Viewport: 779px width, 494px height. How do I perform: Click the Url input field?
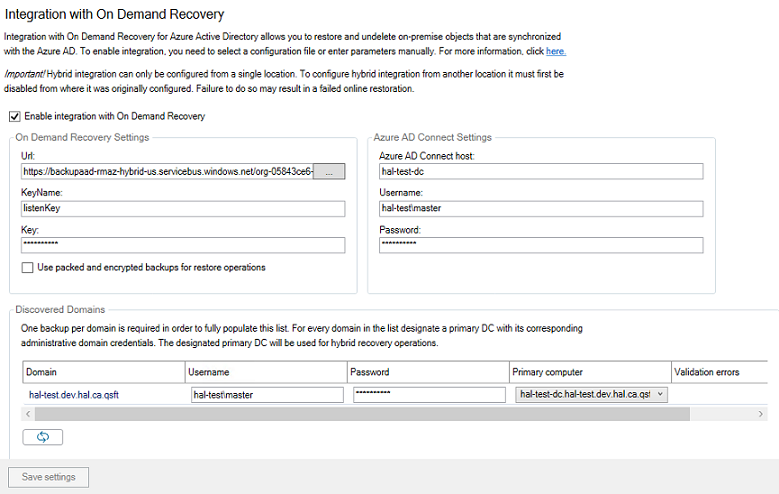click(x=167, y=172)
